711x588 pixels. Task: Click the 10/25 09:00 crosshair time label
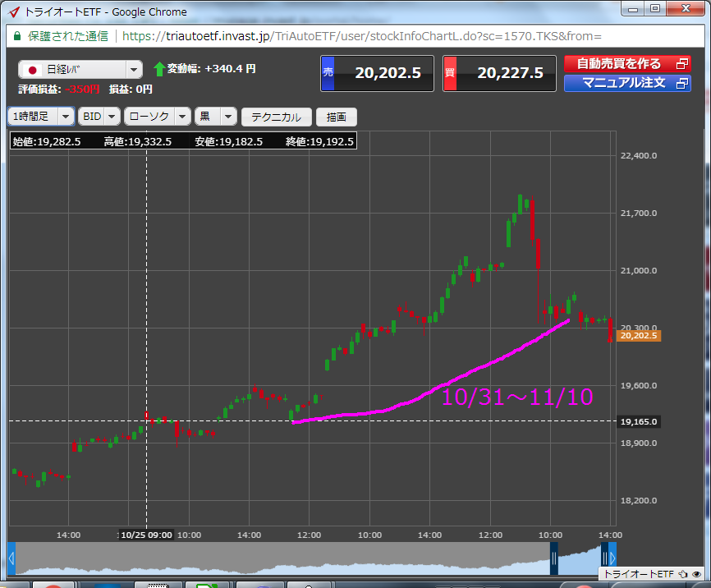146,535
